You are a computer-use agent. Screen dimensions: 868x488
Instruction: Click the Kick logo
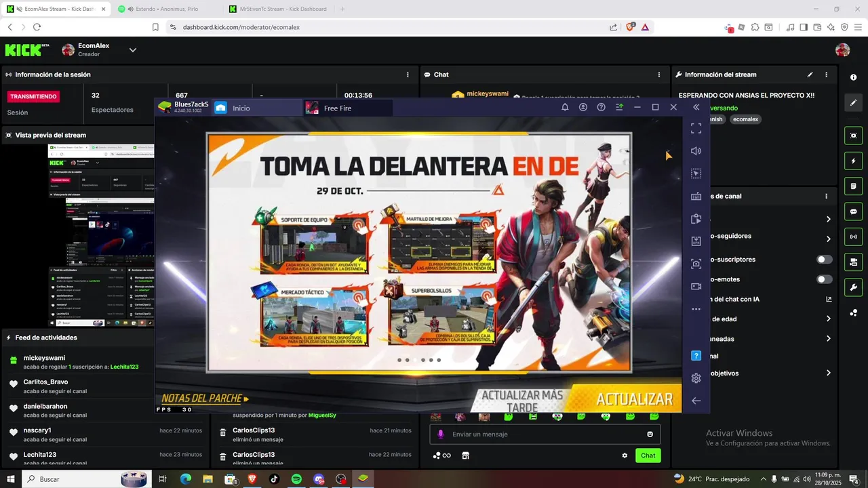[x=27, y=49]
